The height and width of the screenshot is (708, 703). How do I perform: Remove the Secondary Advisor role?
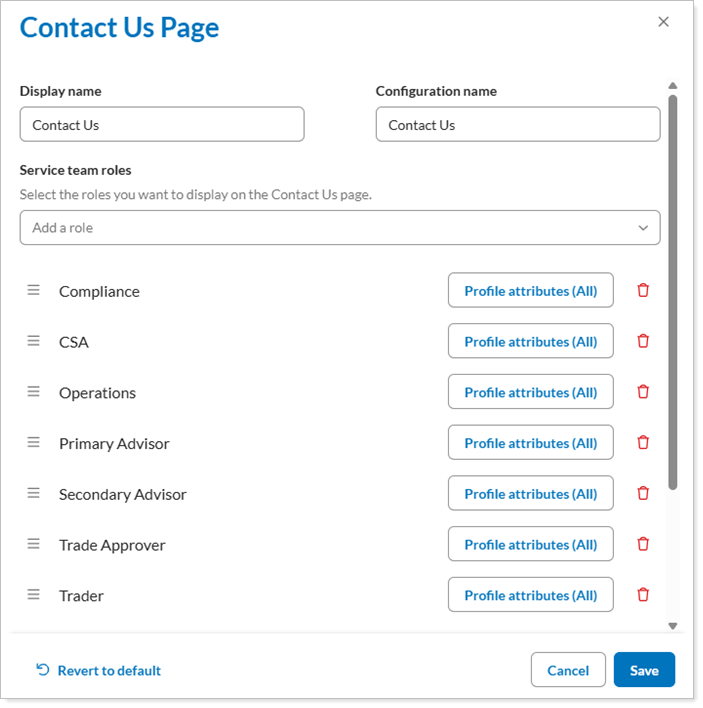pos(643,493)
